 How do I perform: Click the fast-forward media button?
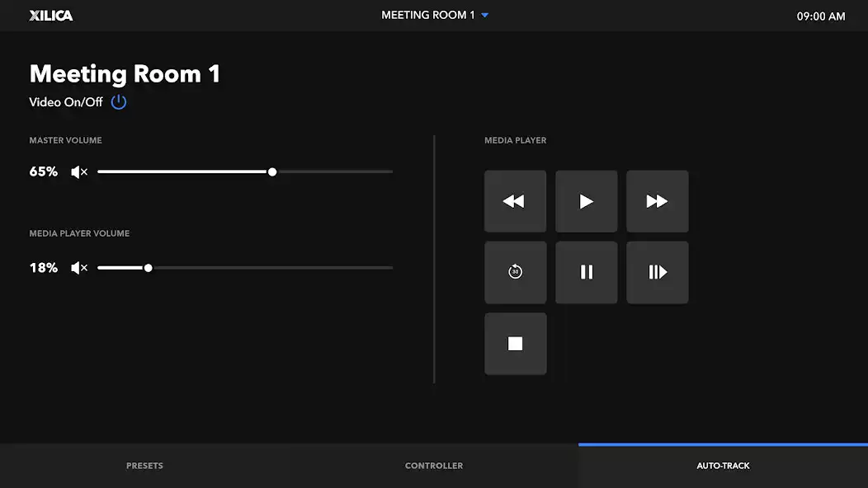pos(657,201)
